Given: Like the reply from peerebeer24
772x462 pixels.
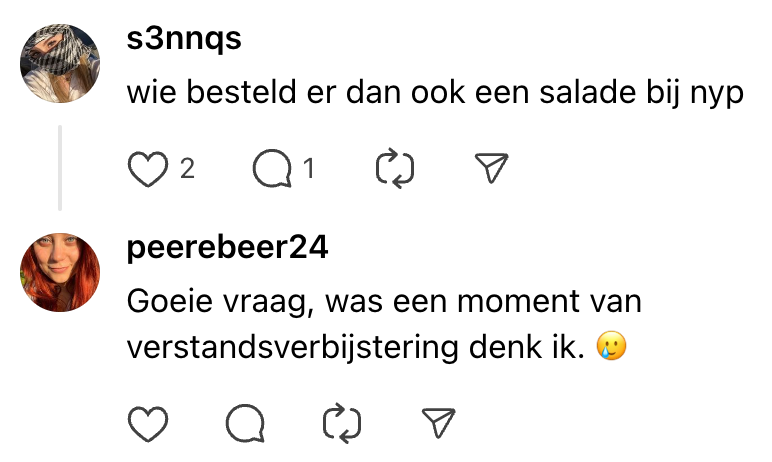Looking at the screenshot, I should click(148, 425).
